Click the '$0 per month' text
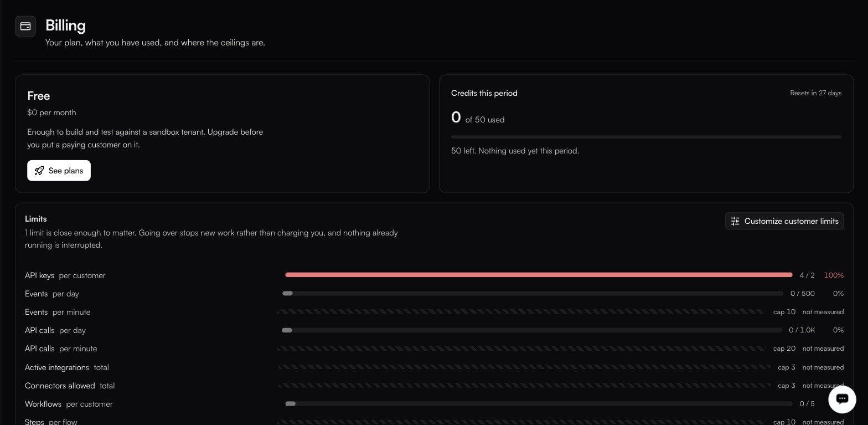This screenshot has width=868, height=425. coord(51,112)
